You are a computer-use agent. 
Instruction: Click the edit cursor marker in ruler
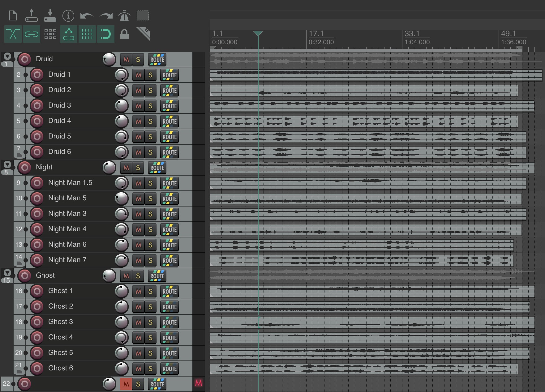tap(258, 33)
